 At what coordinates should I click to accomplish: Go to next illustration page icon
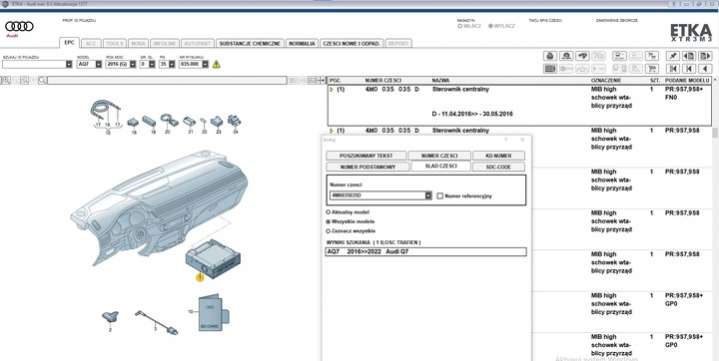point(705,56)
